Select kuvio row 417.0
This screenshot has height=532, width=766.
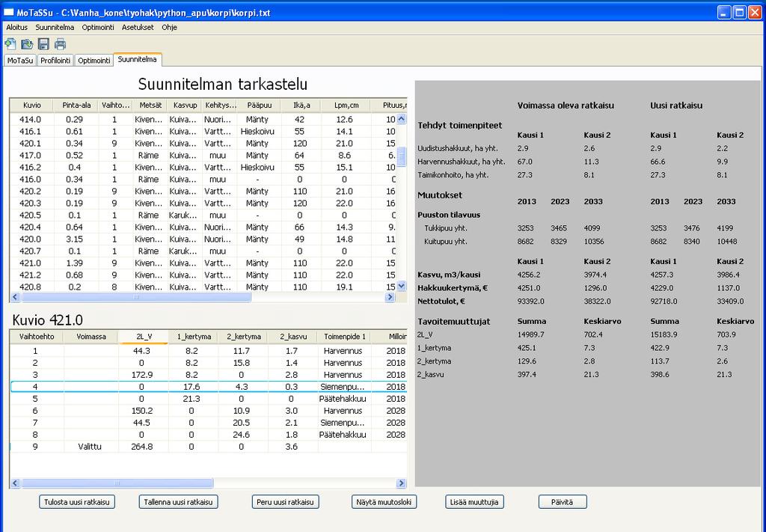[x=203, y=156]
